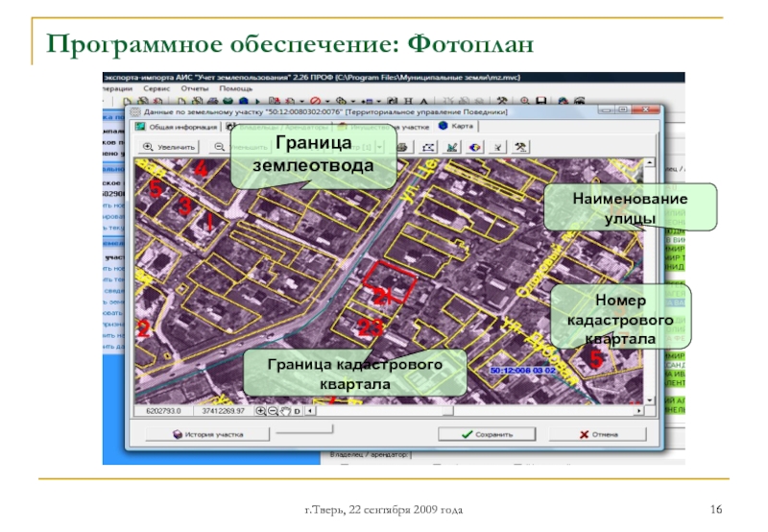The image size is (768, 532).
Task: Click the magnifier search icon in main toolbar
Action: (525, 101)
